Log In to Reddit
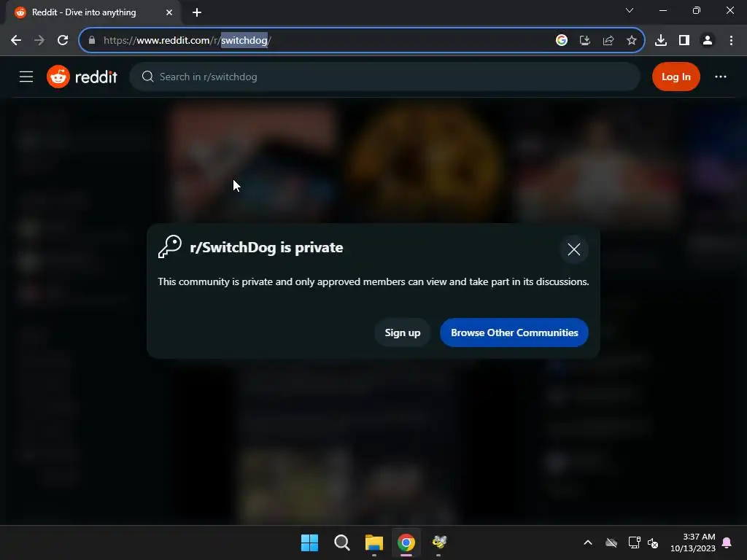 coord(676,77)
